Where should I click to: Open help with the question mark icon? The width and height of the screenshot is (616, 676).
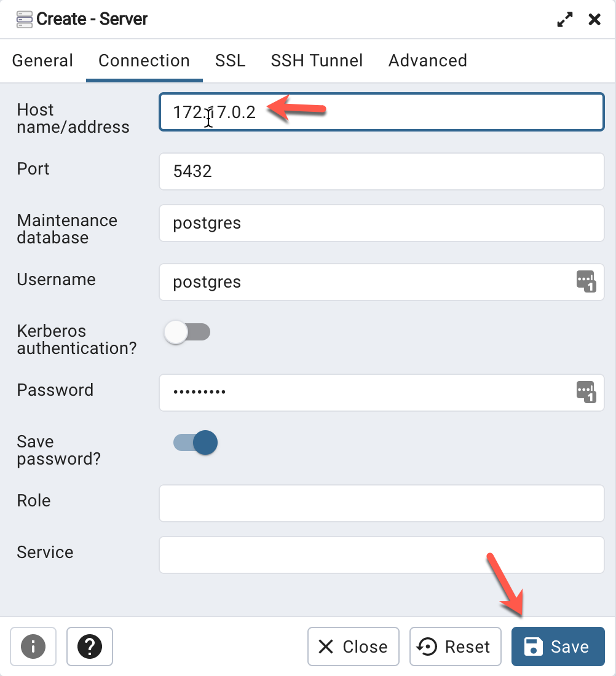pyautogui.click(x=90, y=647)
